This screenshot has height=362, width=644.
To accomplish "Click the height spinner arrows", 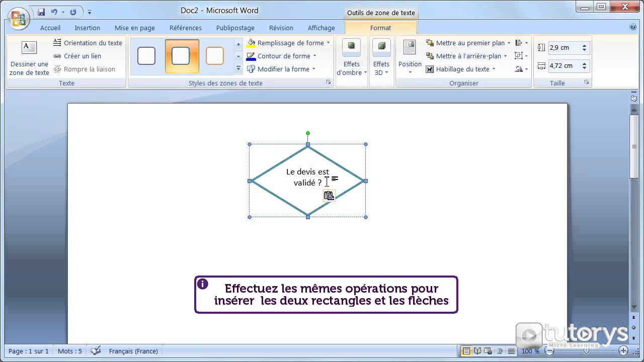I will click(x=584, y=48).
